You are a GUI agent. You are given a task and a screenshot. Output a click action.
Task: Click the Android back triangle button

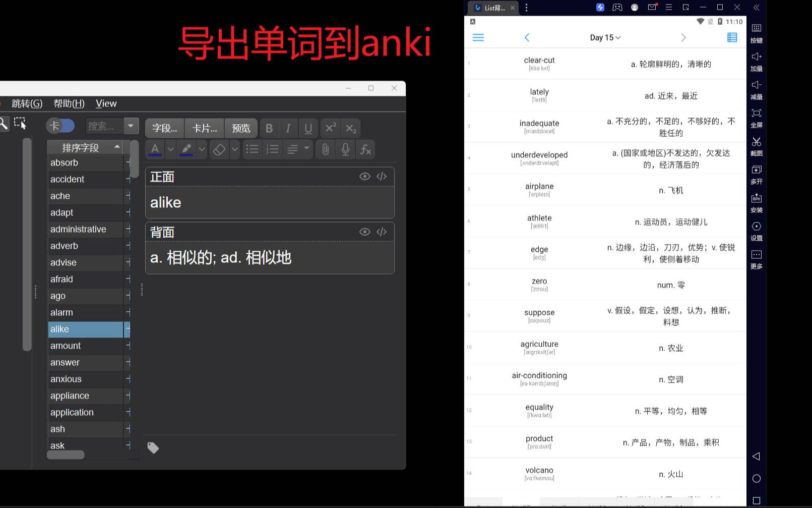click(x=756, y=456)
